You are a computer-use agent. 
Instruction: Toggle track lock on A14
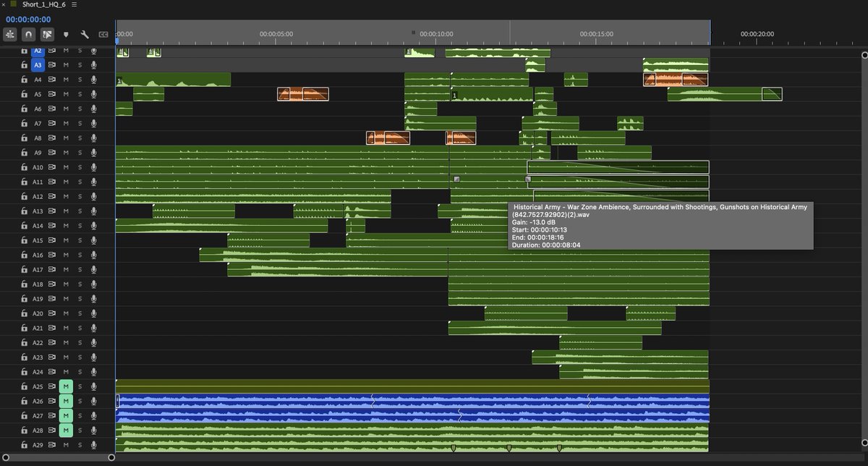[x=24, y=226]
